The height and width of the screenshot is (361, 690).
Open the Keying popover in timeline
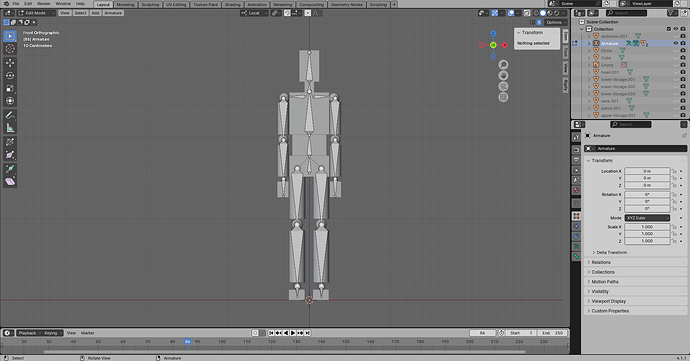[52, 333]
